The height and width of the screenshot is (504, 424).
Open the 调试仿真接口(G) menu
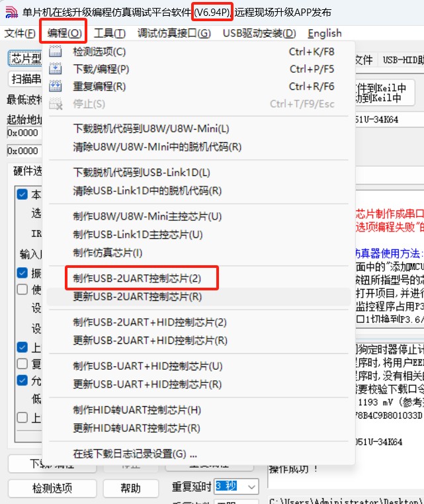click(x=174, y=33)
